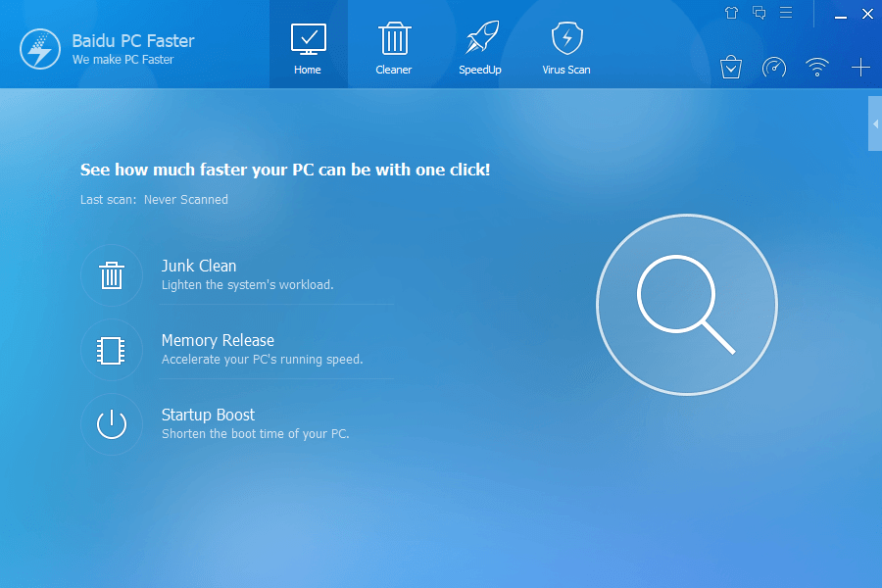Open the Wi-Fi hotspot tool
The height and width of the screenshot is (588, 882).
(817, 68)
